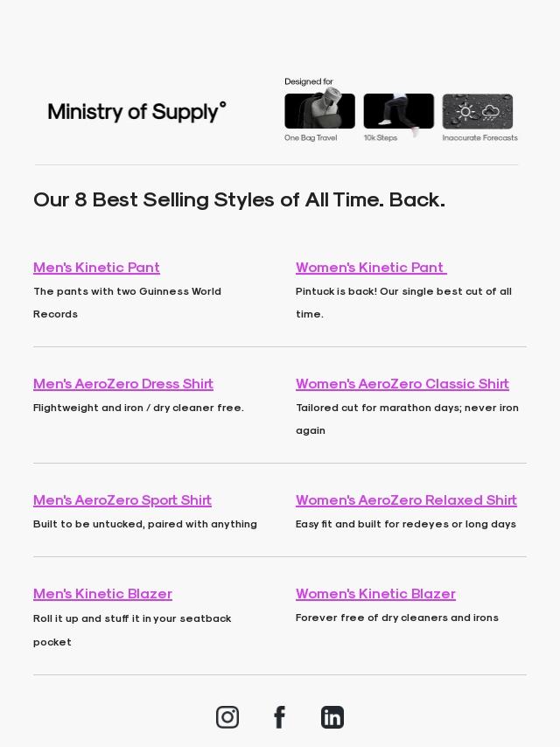The image size is (560, 747).
Task: Open Women's Kinetic Blazer link
Action: (x=375, y=594)
